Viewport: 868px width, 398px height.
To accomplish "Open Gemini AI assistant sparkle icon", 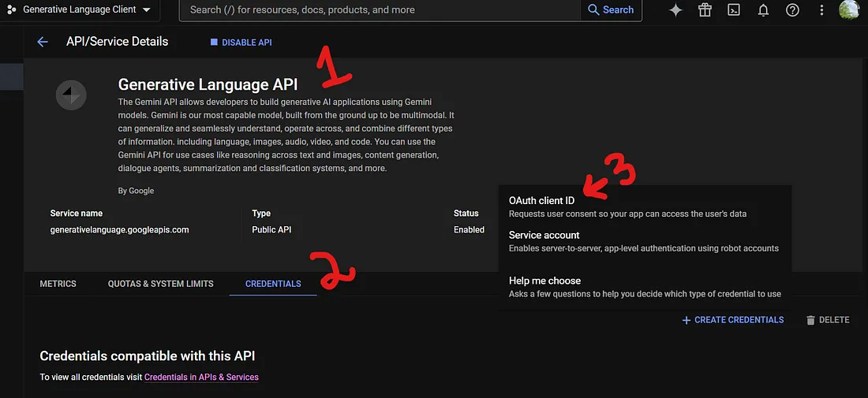I will 675,10.
